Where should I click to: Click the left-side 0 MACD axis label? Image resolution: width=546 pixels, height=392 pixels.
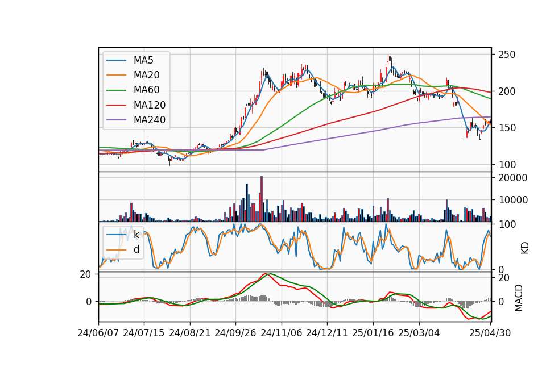[x=89, y=302]
